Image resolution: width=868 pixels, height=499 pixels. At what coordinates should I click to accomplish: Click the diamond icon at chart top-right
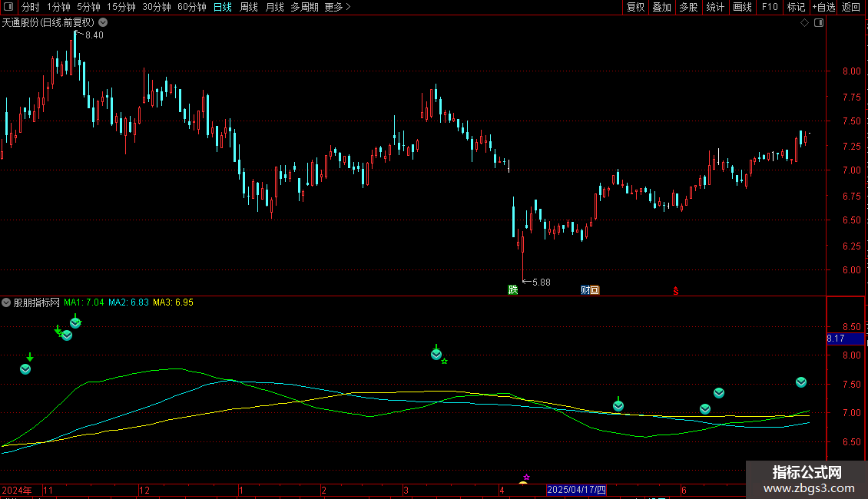(x=804, y=23)
